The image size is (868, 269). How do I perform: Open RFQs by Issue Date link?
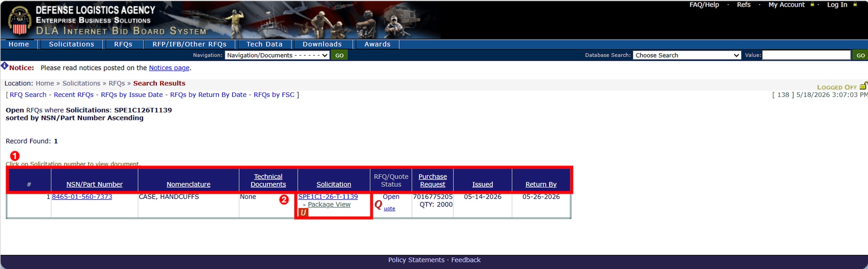pos(132,94)
